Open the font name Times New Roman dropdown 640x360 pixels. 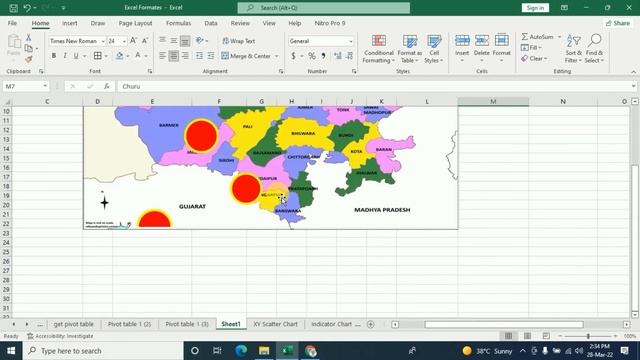pos(103,41)
